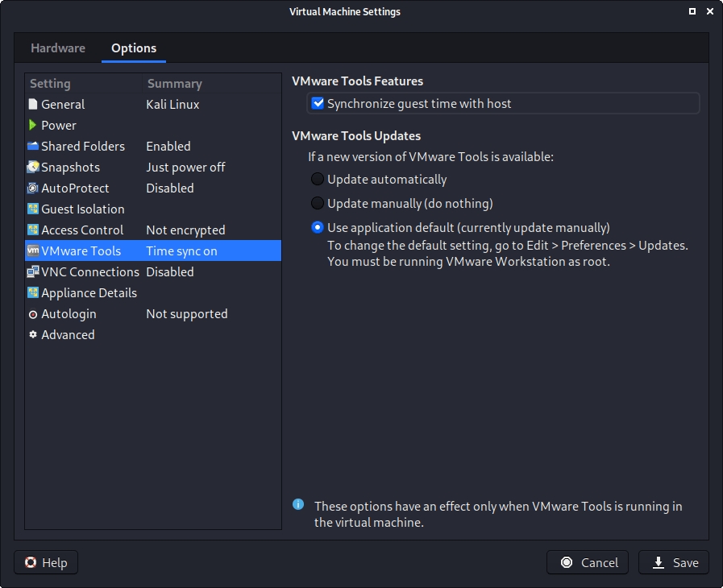Click the Guest Isolation icon
Screen dimensions: 723x588
point(33,209)
